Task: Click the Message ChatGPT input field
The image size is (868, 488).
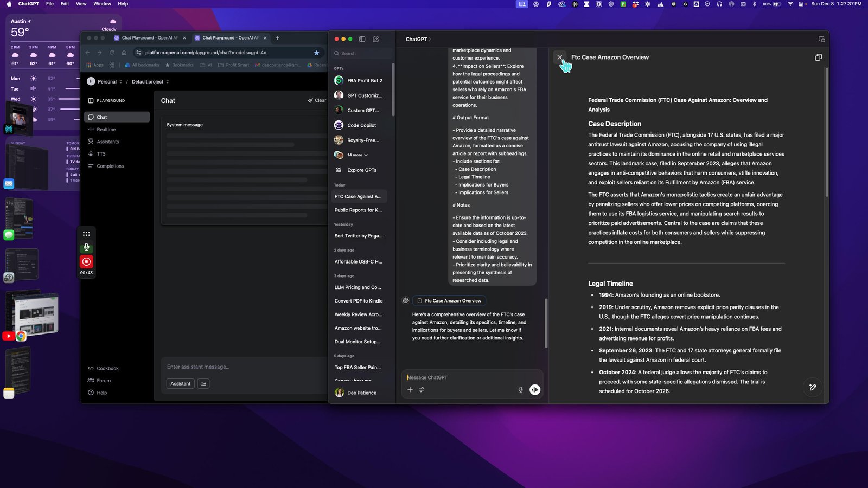Action: (472, 377)
